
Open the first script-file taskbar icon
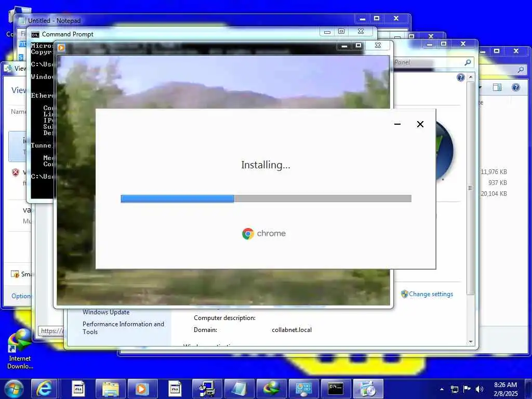point(78,389)
